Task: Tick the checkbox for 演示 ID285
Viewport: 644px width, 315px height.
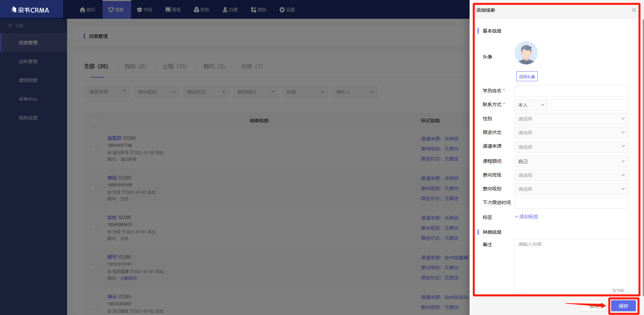Action: click(93, 307)
